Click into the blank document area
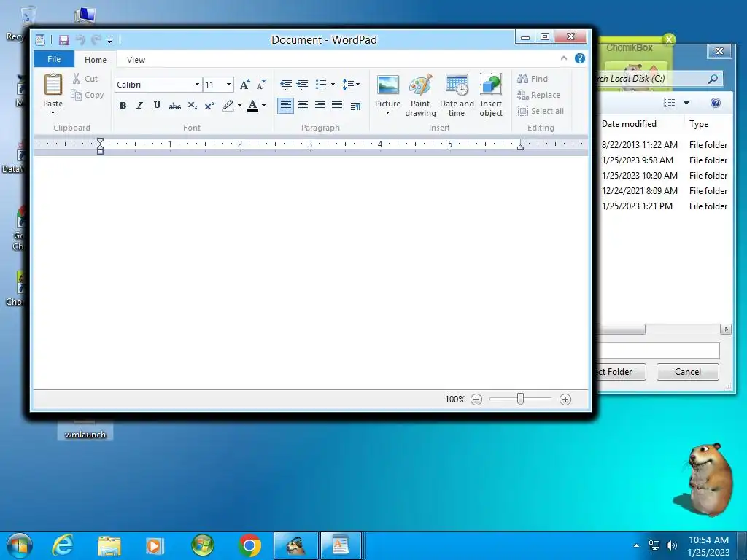The height and width of the screenshot is (560, 747). point(311,273)
